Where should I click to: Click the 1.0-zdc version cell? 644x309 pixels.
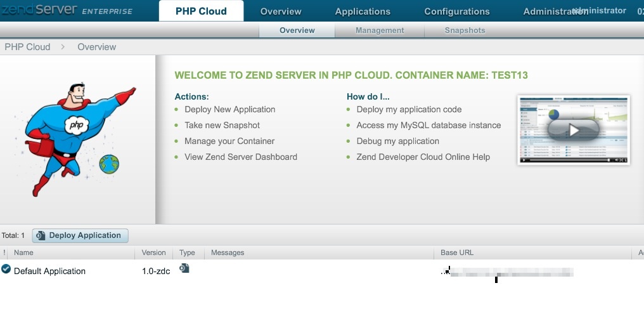[156, 271]
